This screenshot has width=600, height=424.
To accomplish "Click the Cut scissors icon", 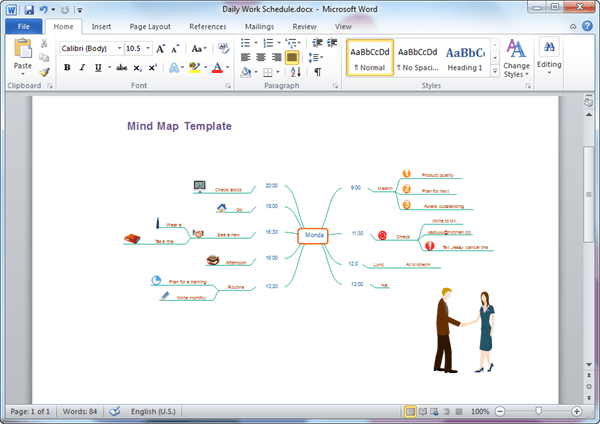I will click(x=44, y=43).
